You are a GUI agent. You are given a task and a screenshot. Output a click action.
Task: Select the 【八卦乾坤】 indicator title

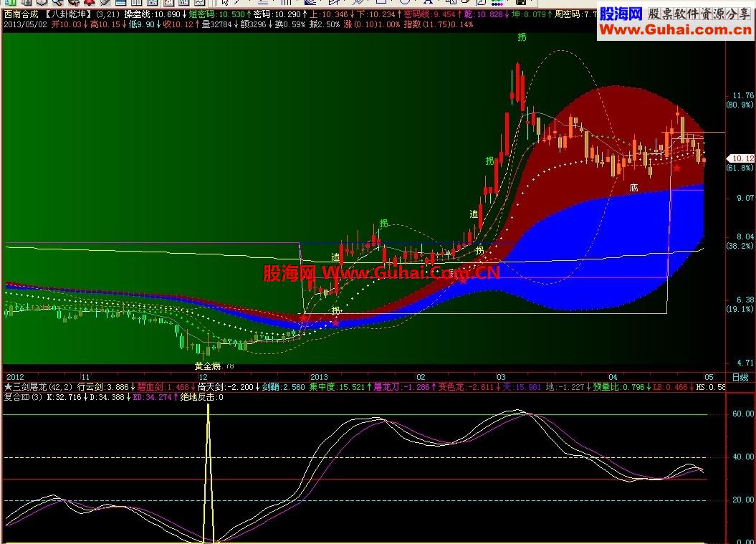pyautogui.click(x=69, y=14)
